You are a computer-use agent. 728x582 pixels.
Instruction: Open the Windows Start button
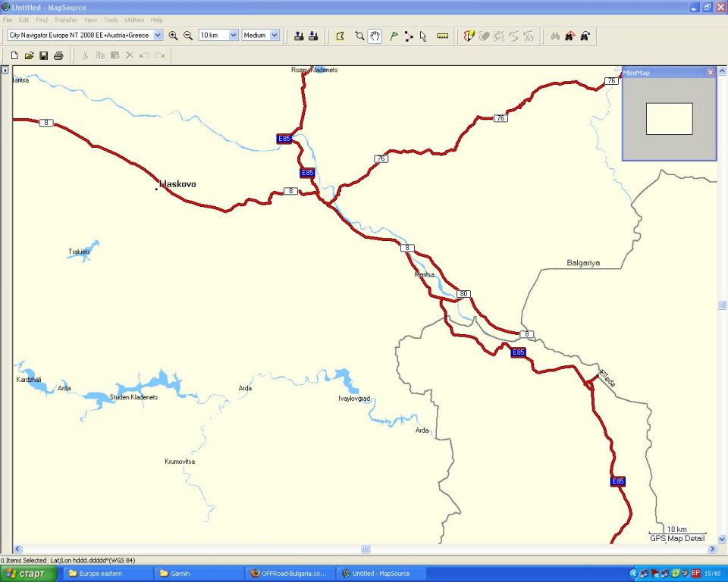28,574
